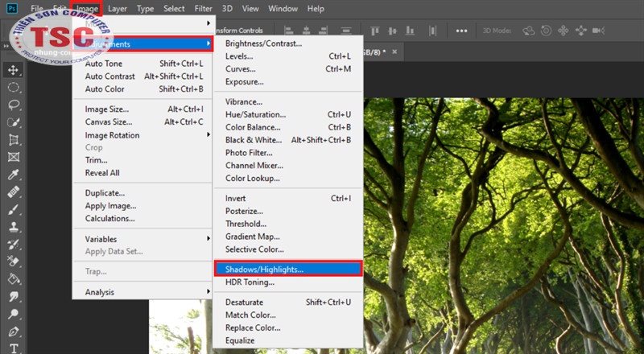The width and height of the screenshot is (644, 354).
Task: Select the Move tool
Action: (x=14, y=70)
